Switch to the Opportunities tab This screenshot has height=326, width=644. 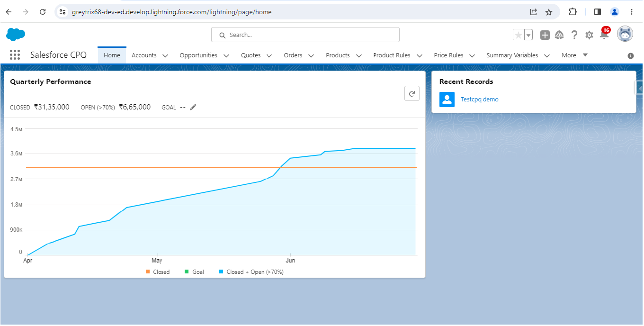coord(198,55)
